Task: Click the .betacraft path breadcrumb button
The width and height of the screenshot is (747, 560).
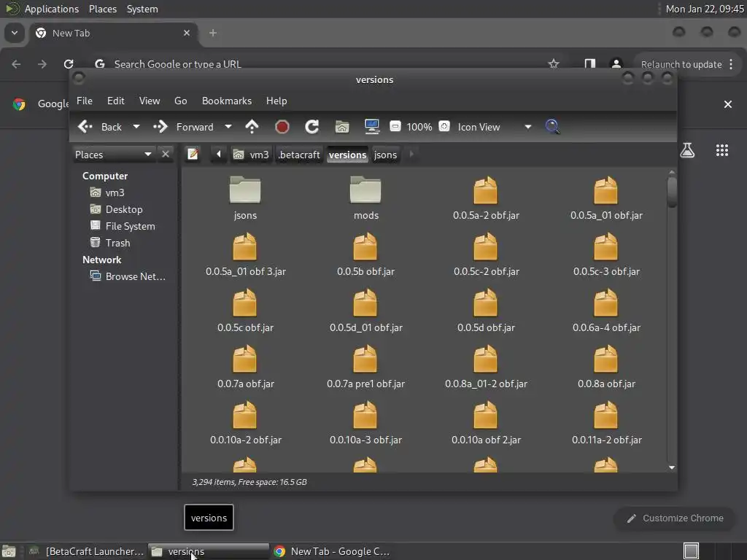Action: 298,154
